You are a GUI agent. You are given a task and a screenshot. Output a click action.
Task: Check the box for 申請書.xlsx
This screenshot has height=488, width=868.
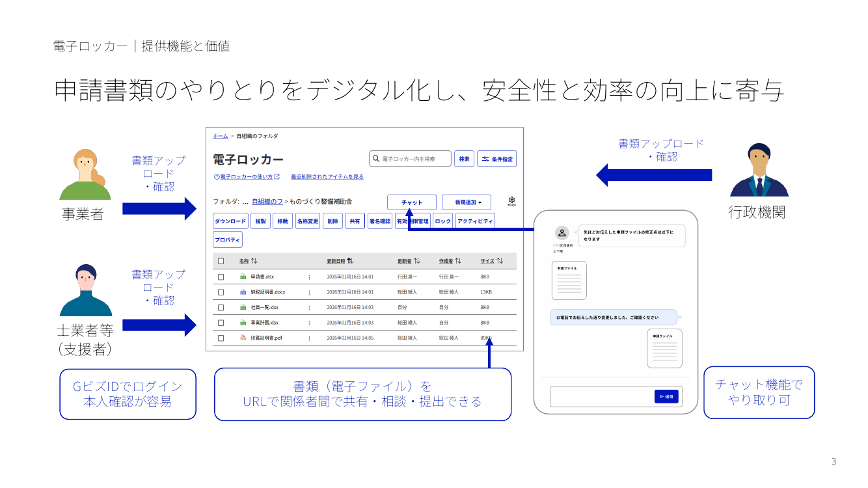point(221,277)
